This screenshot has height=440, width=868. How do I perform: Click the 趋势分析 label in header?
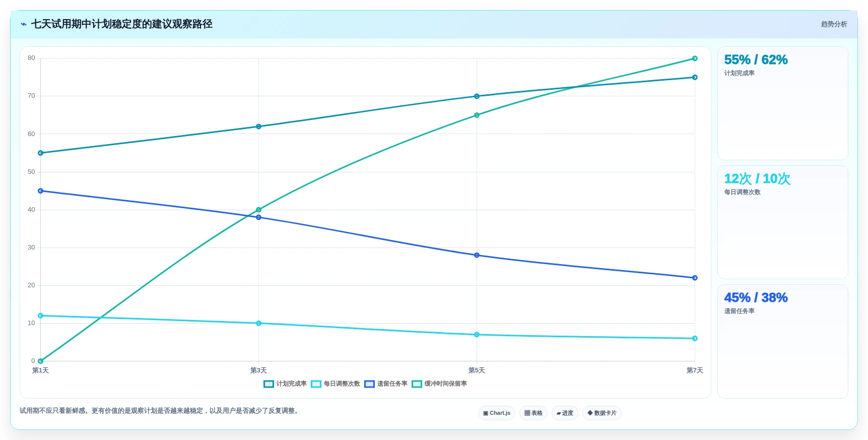[x=834, y=24]
